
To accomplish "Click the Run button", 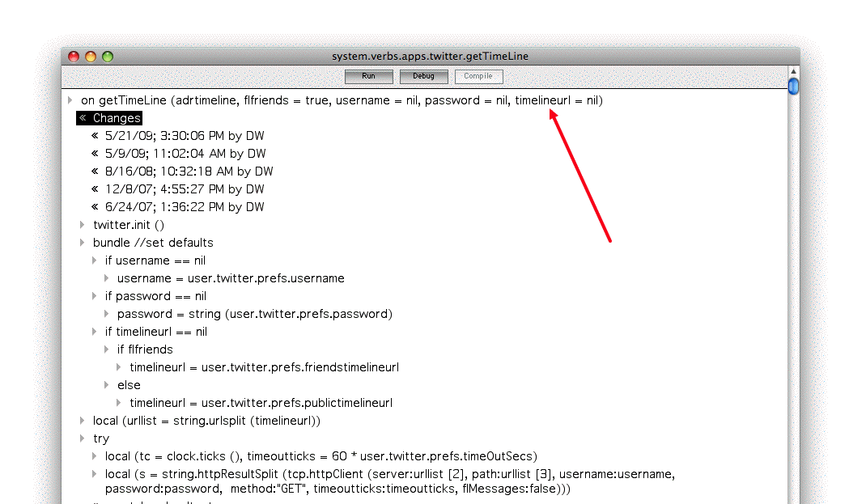I will point(368,76).
